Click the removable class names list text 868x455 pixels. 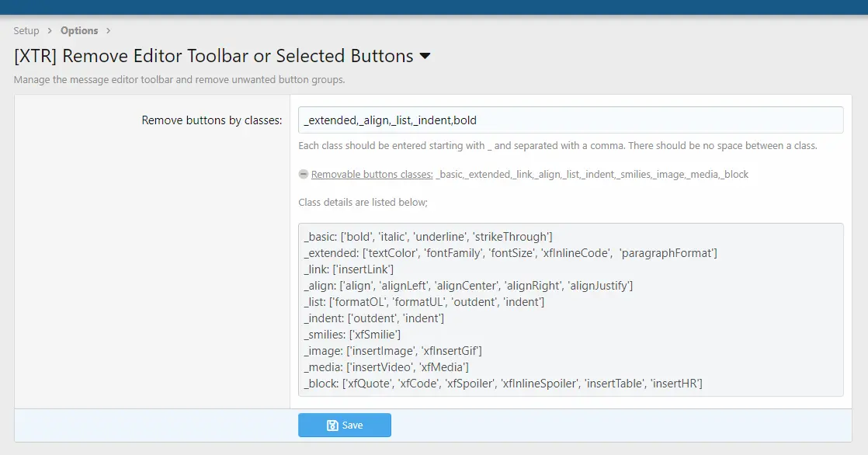[593, 174]
